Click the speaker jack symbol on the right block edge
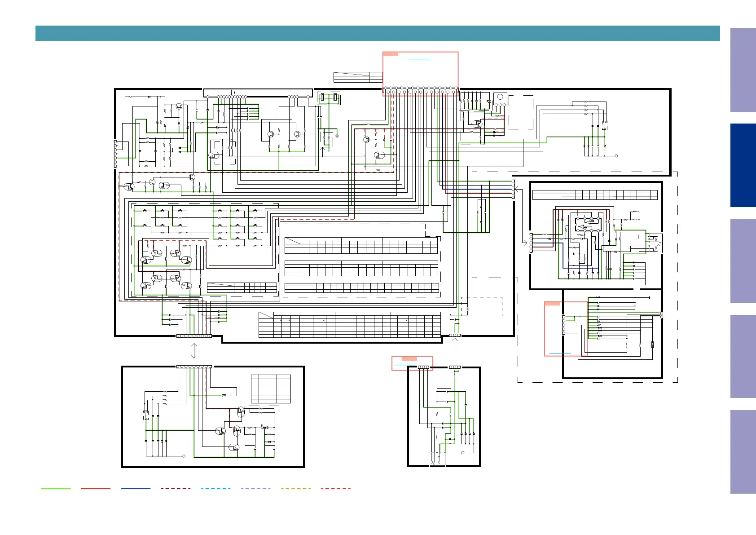 654,242
